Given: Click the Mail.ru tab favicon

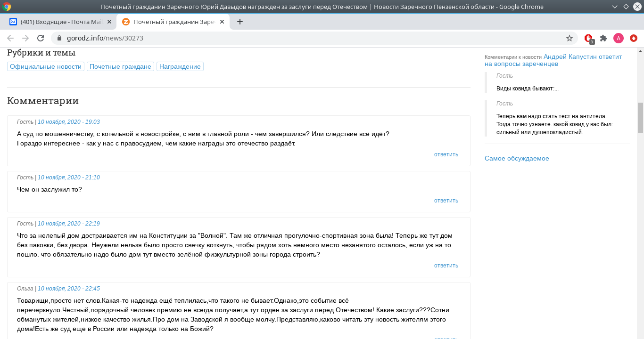Looking at the screenshot, I should point(13,22).
